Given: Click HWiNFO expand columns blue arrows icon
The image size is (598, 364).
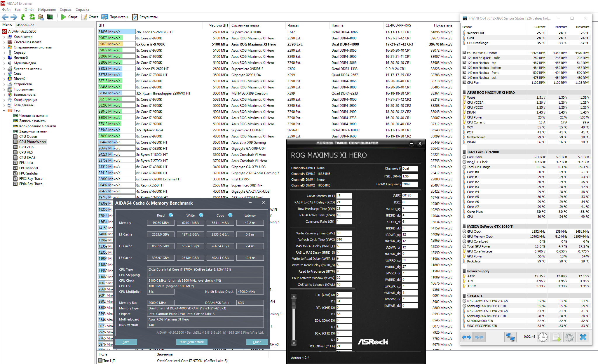Looking at the screenshot, I should click(x=467, y=337).
